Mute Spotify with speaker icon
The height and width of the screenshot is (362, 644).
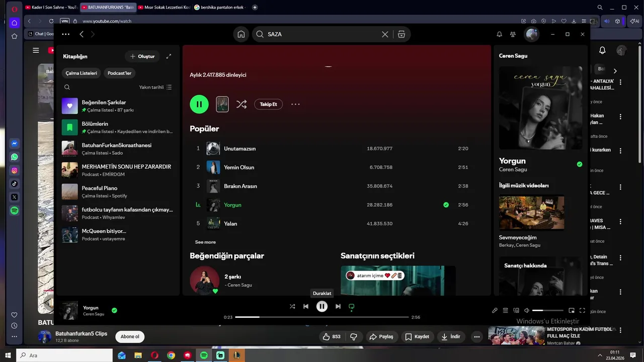[x=527, y=311]
